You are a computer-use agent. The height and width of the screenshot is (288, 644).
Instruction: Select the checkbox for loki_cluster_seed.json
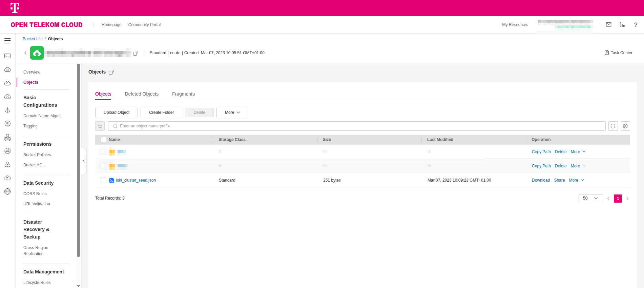tap(103, 180)
